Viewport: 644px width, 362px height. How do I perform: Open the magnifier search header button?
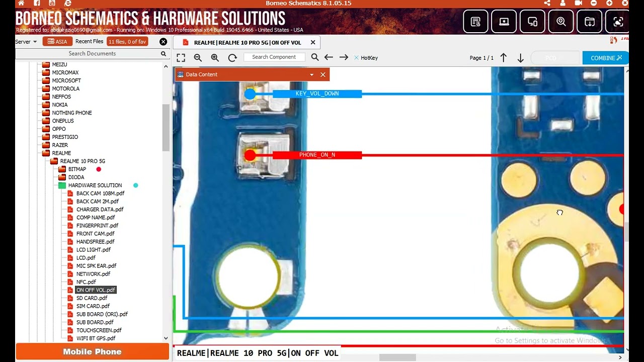[561, 22]
